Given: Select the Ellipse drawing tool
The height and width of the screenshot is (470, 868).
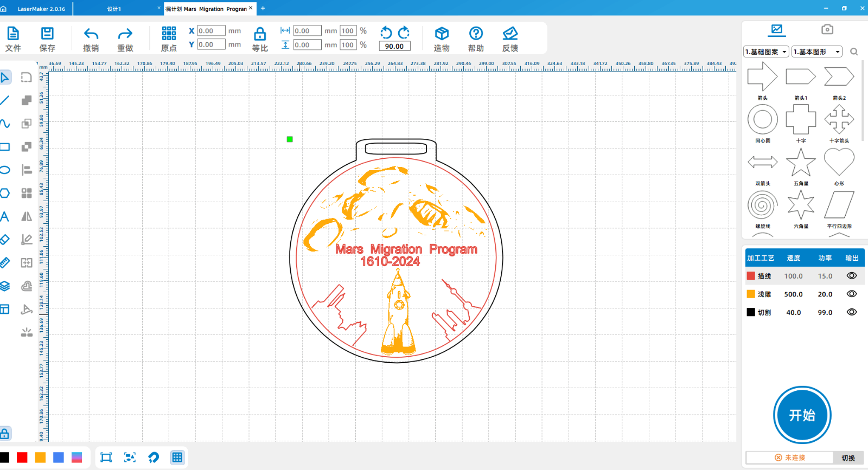Looking at the screenshot, I should click(5, 170).
